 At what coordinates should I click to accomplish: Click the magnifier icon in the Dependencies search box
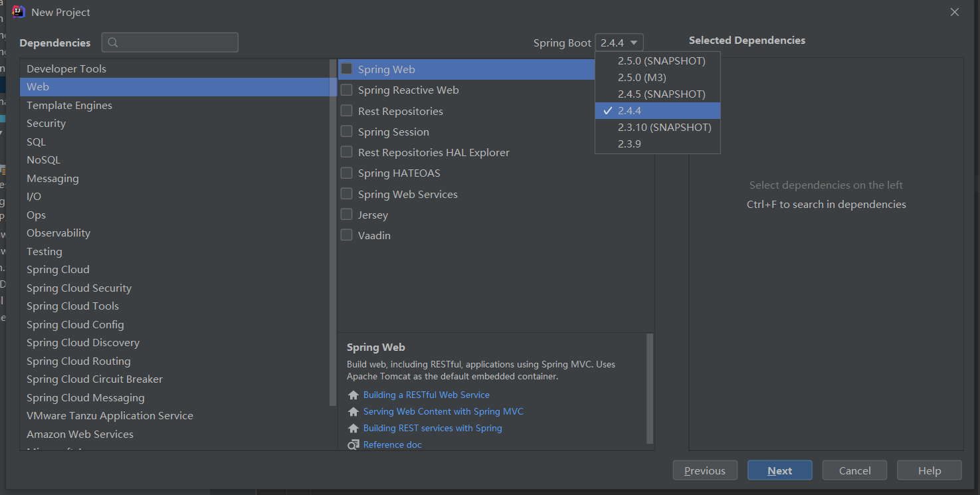113,42
